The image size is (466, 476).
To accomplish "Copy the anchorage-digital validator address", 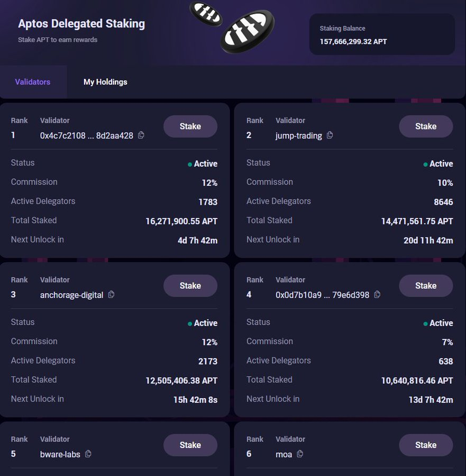I will 112,295.
